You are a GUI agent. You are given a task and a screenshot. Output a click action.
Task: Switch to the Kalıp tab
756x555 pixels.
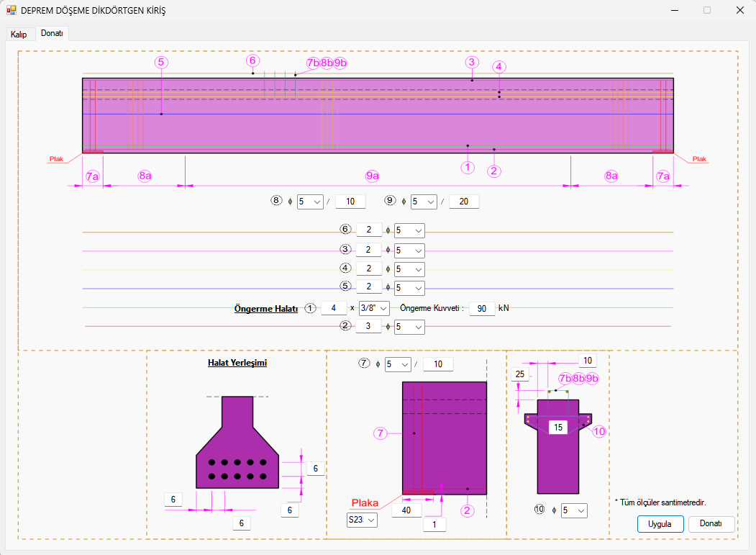click(x=19, y=35)
